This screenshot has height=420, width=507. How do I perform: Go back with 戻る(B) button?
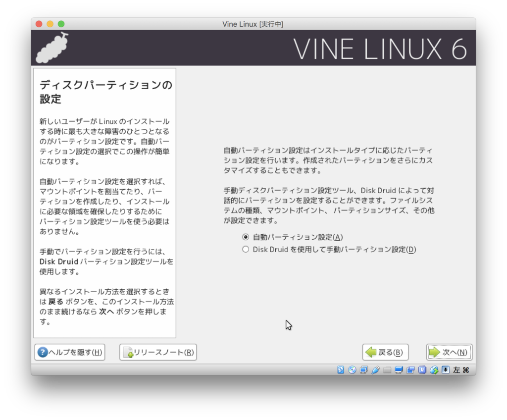tap(385, 352)
